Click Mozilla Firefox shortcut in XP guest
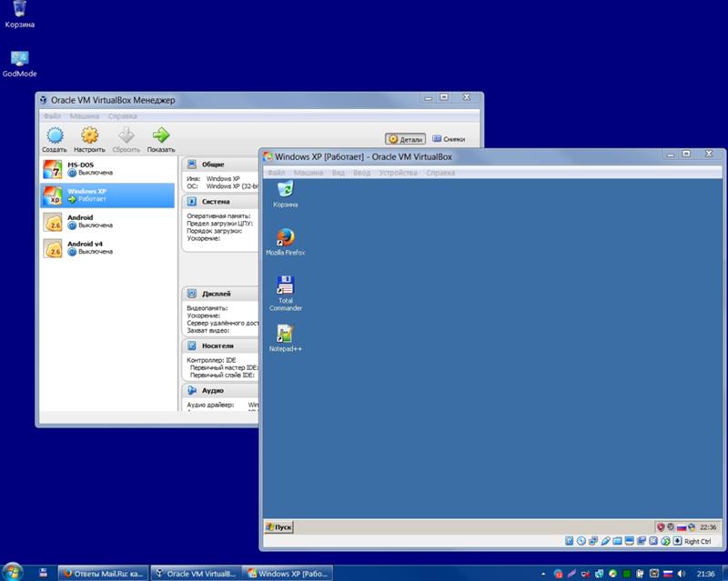This screenshot has width=728, height=581. (286, 242)
